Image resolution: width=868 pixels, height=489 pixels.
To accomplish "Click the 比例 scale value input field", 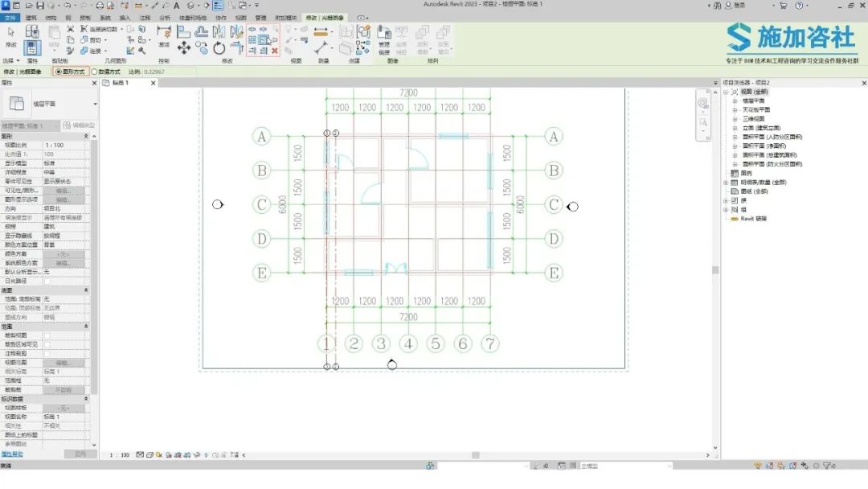I will coord(168,72).
